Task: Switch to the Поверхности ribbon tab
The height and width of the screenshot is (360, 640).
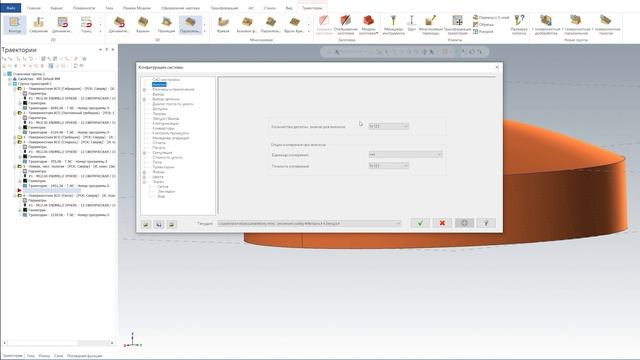Action: pyautogui.click(x=84, y=8)
